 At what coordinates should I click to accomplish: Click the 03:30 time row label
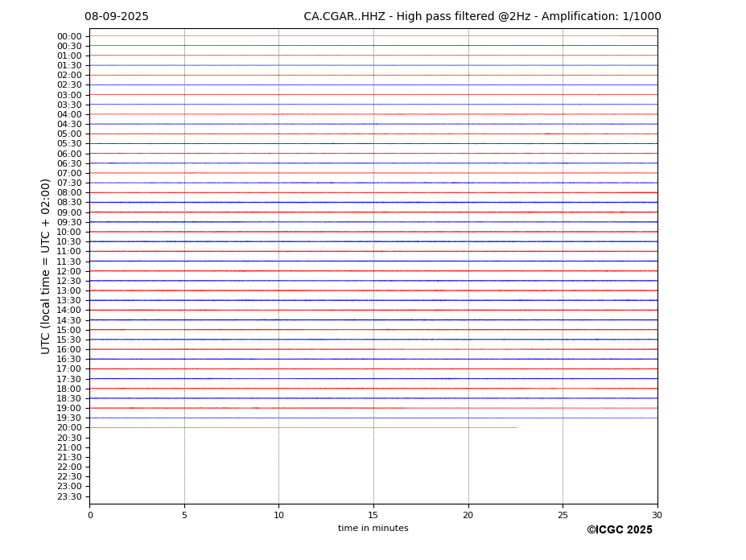69,105
